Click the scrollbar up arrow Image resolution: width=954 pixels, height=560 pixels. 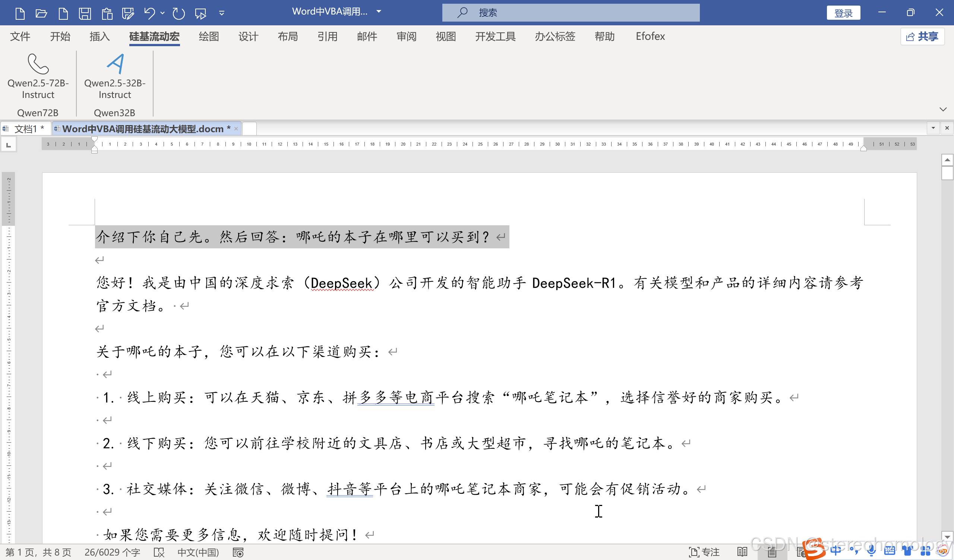coord(947,160)
